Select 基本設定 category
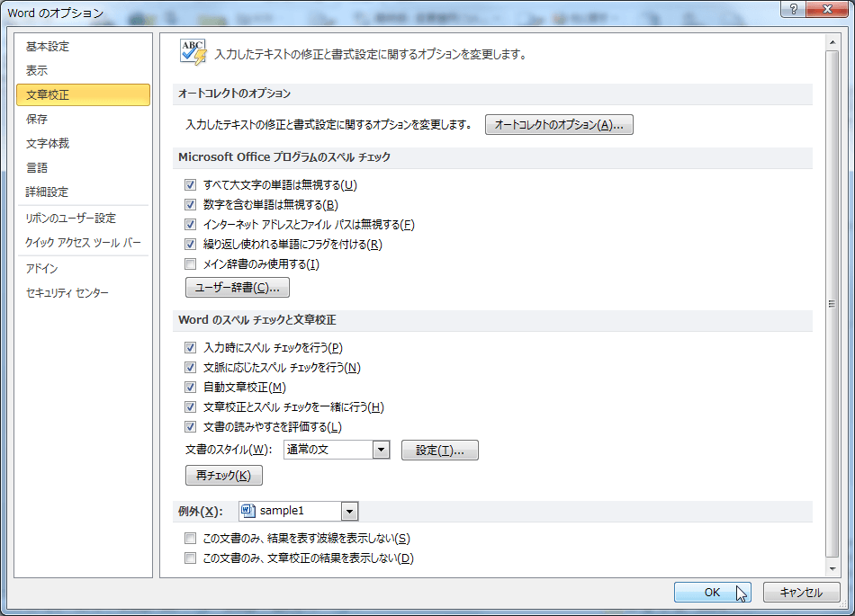 [83, 46]
